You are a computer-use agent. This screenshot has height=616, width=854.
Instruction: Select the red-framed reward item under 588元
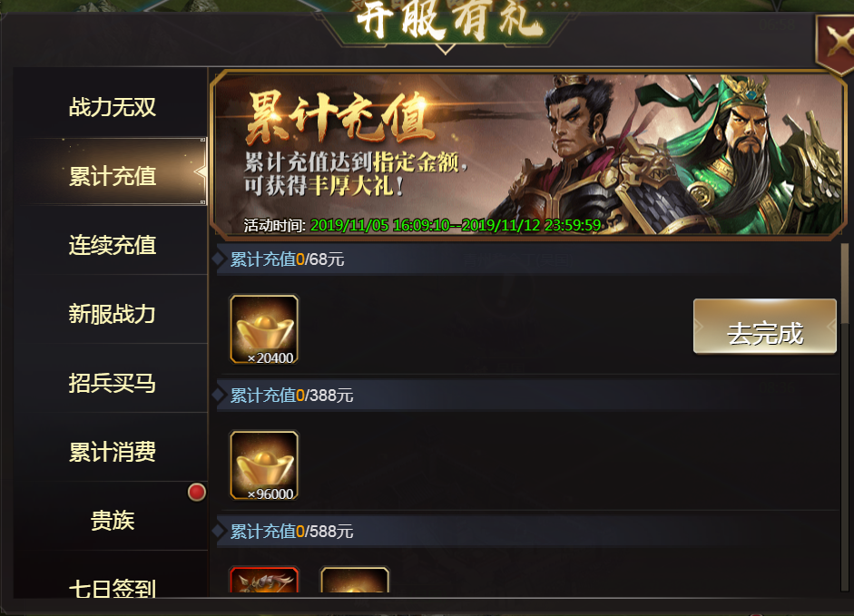[264, 580]
